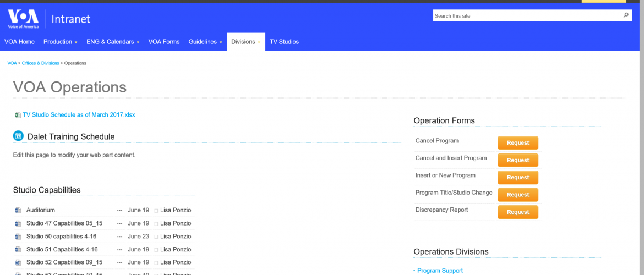Viewport: 644px width, 275px height.
Task: Click the VOA breadcrumb link
Action: pos(12,63)
